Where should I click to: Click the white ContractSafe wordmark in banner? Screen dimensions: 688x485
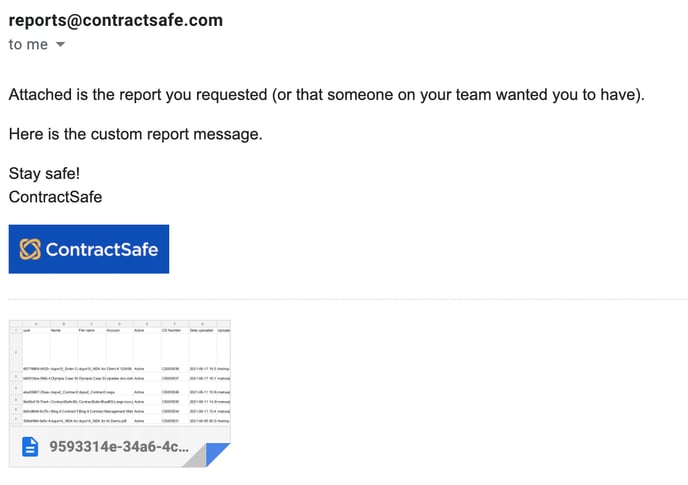tap(102, 249)
